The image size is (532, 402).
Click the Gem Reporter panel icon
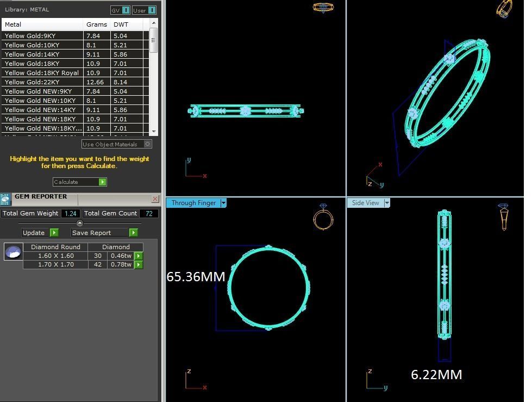(x=5, y=200)
